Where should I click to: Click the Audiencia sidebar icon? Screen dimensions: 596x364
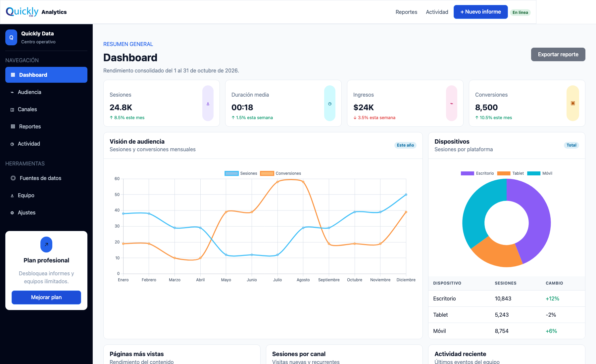coord(12,92)
